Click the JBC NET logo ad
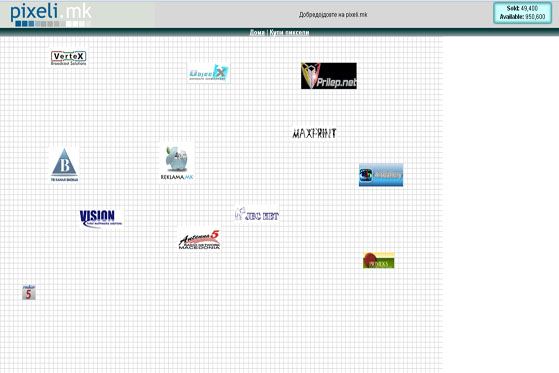 click(x=257, y=214)
